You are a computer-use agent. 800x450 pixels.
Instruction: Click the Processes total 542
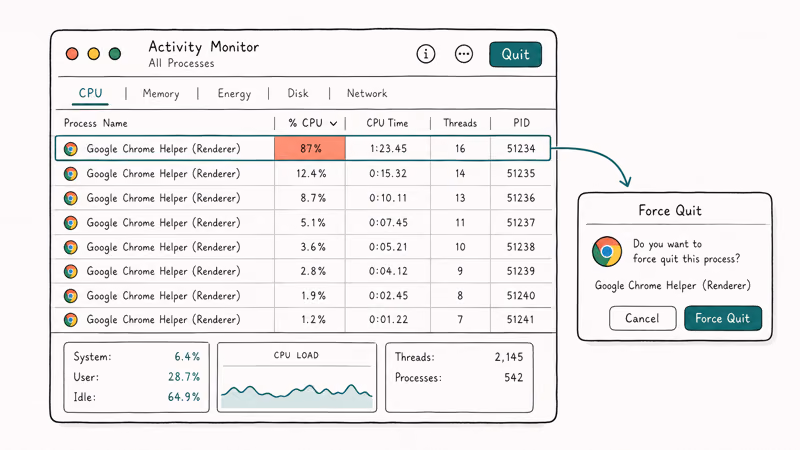click(x=514, y=378)
